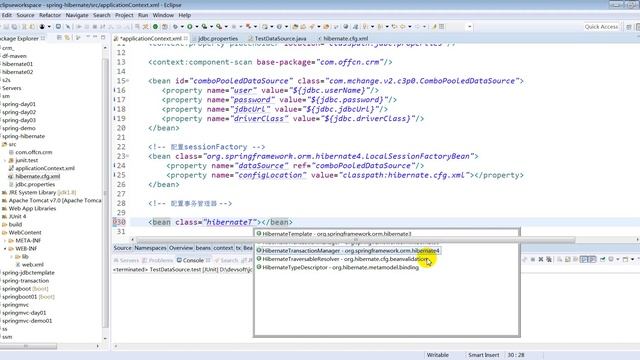
Task: Switch to the TestDataSource.java editor tab
Action: point(280,38)
